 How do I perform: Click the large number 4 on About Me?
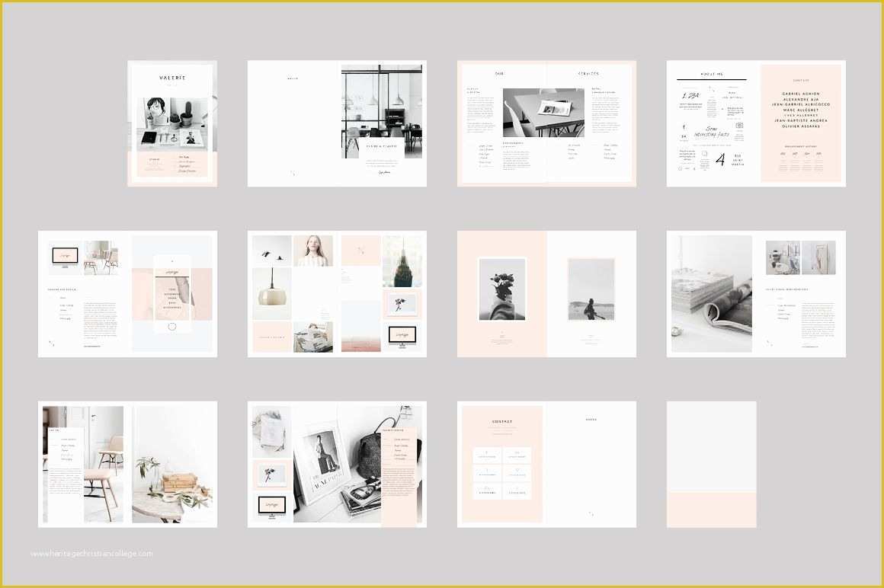(x=720, y=159)
